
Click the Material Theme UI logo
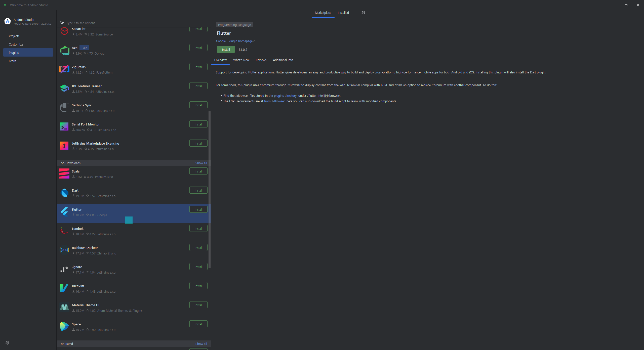pos(64,307)
